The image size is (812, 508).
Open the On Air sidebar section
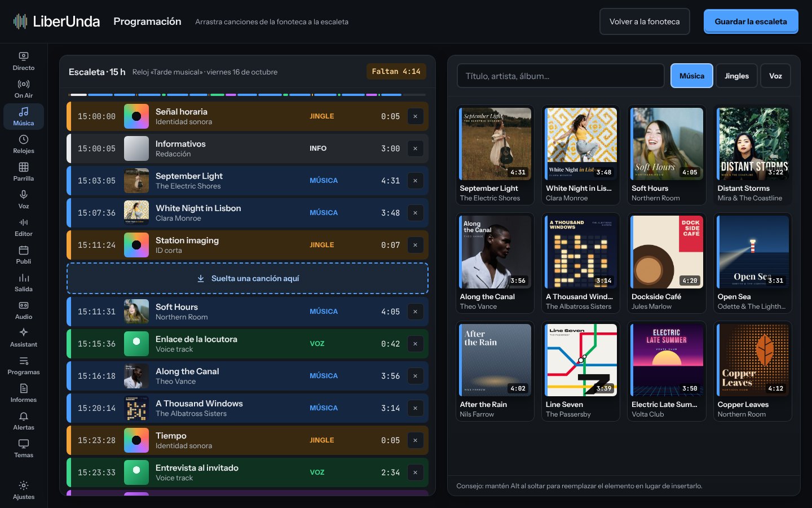pos(24,89)
